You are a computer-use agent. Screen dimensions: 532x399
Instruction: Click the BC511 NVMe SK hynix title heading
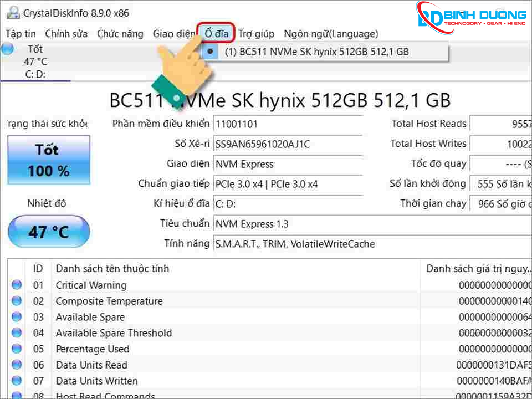tap(280, 100)
